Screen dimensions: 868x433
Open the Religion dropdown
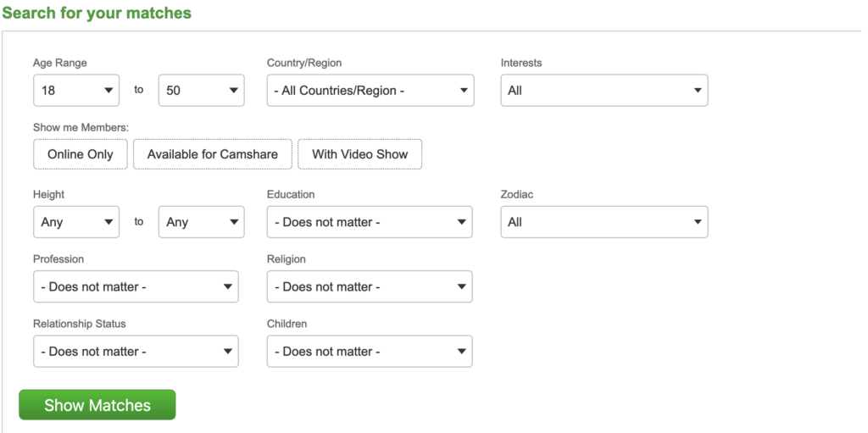pos(370,286)
